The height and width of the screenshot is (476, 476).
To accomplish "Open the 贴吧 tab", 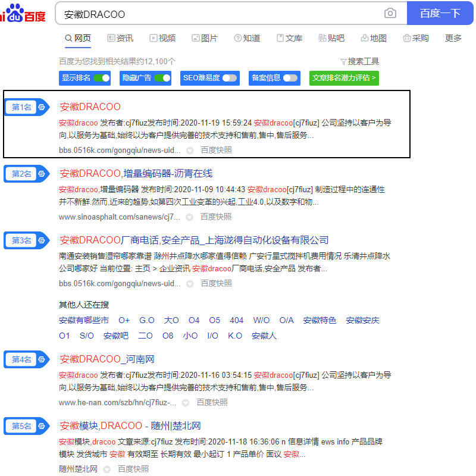I will pos(331,38).
